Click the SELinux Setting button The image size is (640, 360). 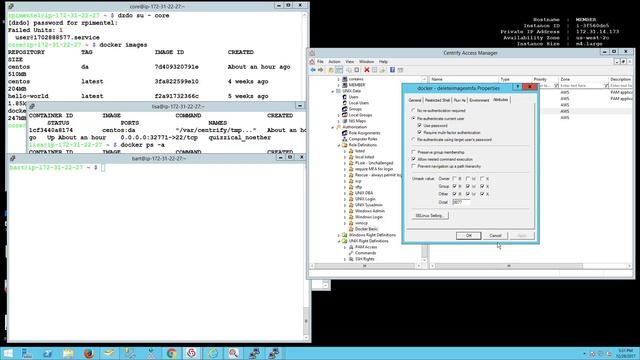click(430, 216)
